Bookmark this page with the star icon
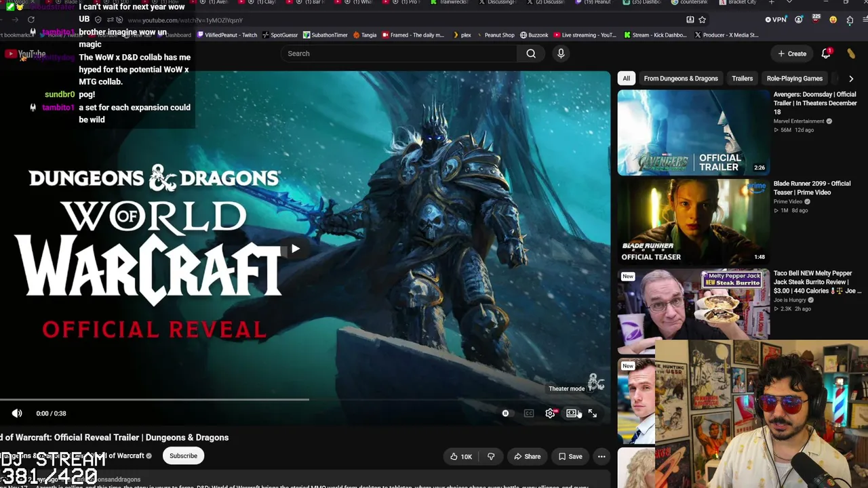This screenshot has width=868, height=488. coord(703,20)
